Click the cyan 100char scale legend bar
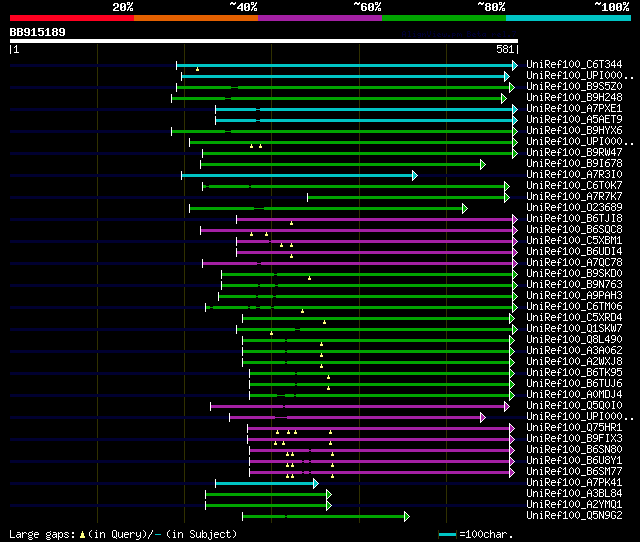This screenshot has height=542, width=640. pos(447,534)
